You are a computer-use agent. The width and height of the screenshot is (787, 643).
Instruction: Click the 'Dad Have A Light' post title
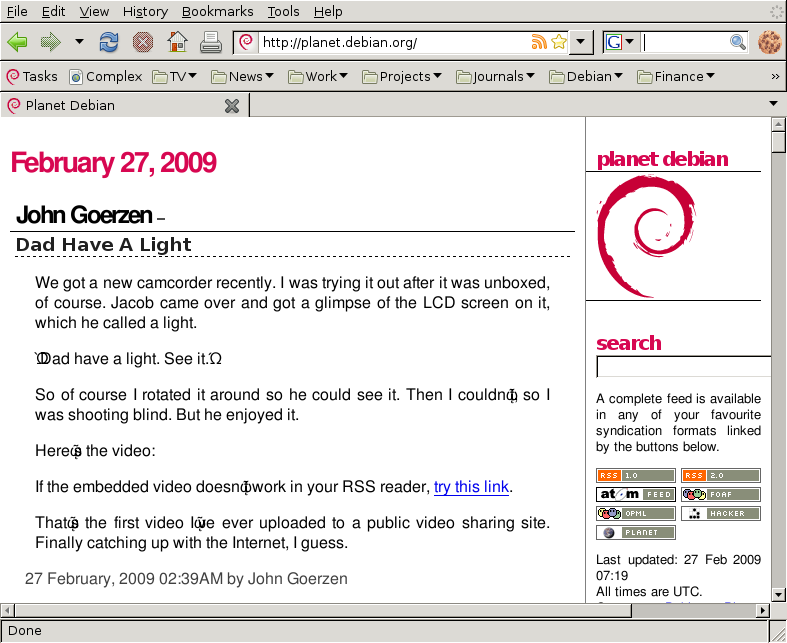[x=103, y=244]
